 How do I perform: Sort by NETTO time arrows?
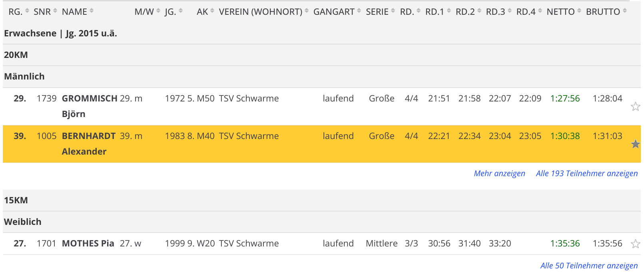579,11
